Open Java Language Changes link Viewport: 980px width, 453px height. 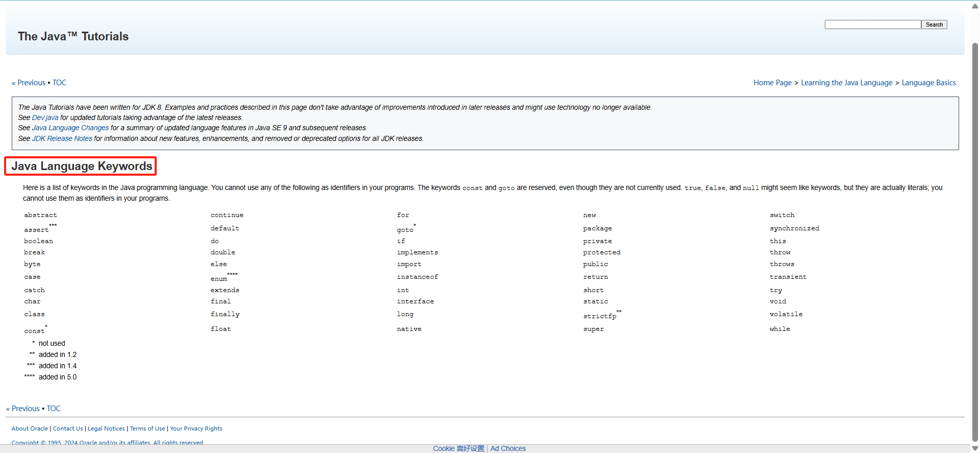[70, 128]
